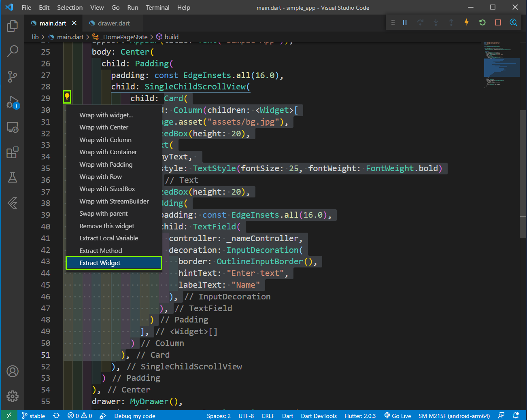Image resolution: width=527 pixels, height=420 pixels.
Task: Change indentation via Spaces: 2
Action: click(x=219, y=416)
